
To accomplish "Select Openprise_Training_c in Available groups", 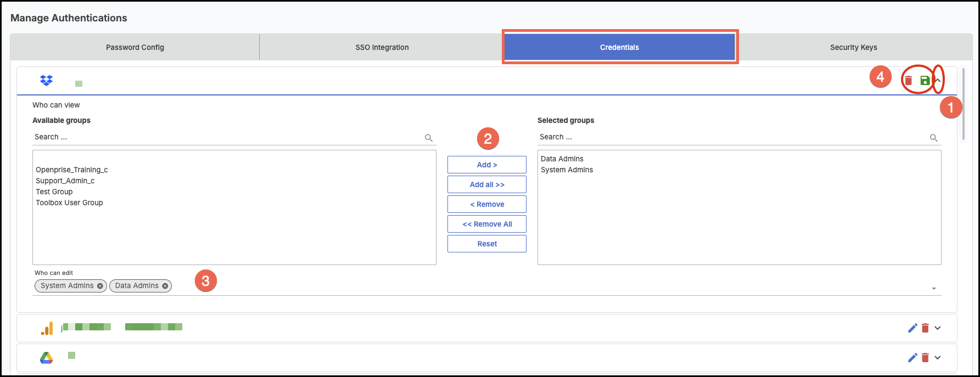I will point(72,170).
